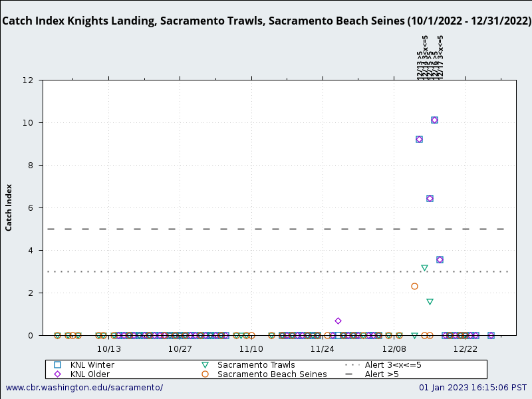Click the highest data point near 10 on December 17
The image size is (532, 399).
(x=435, y=120)
